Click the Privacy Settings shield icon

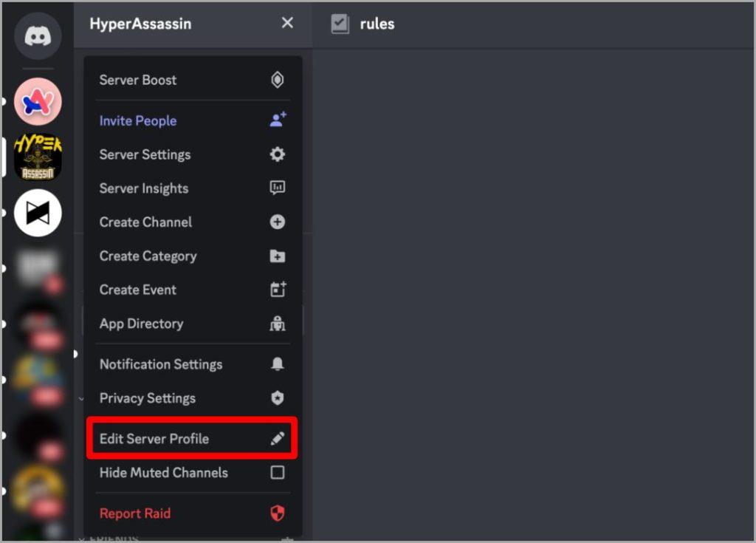coord(278,397)
